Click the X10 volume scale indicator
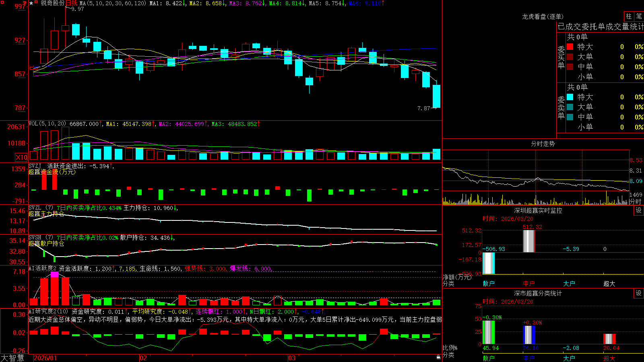Screen dimensions: 644x362 coord(21,157)
